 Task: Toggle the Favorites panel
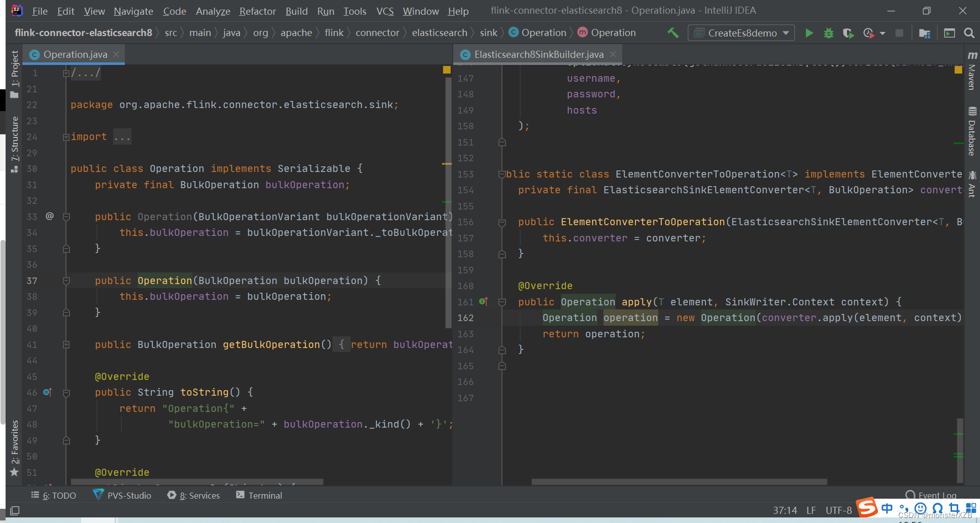coord(14,444)
